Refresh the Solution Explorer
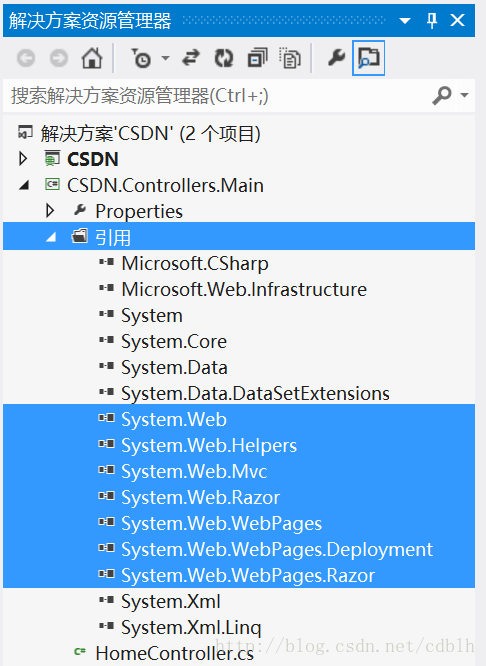The width and height of the screenshot is (486, 666). pyautogui.click(x=224, y=58)
